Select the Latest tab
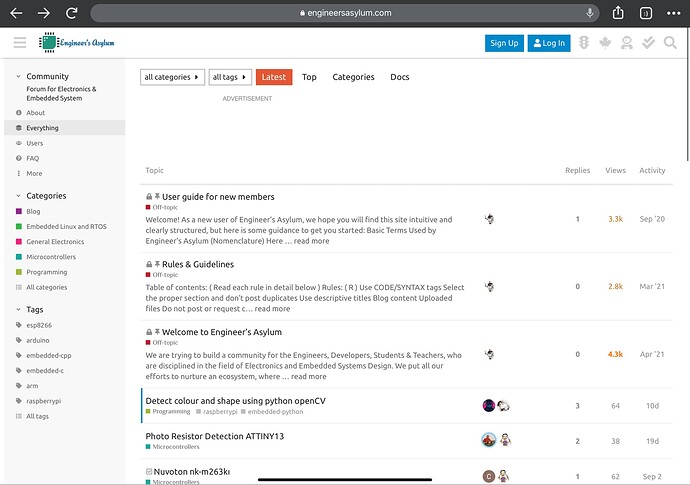690x485 pixels. click(274, 77)
